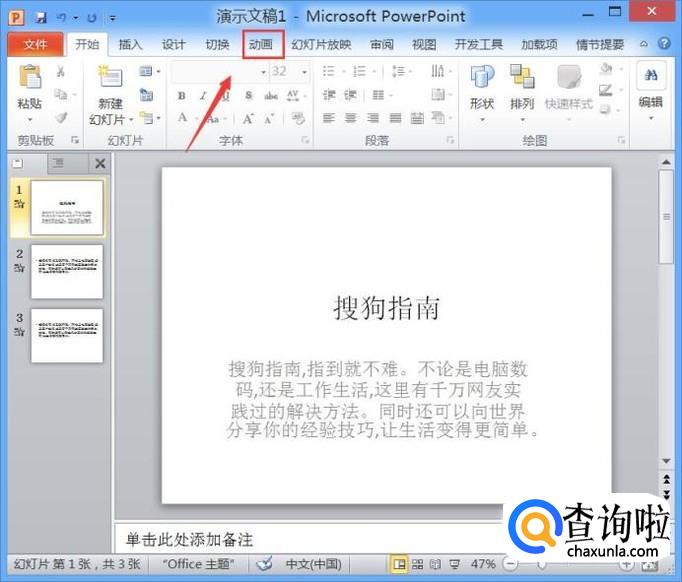Viewport: 682px width, 582px height.
Task: Center the paragraph text
Action: pyautogui.click(x=351, y=118)
